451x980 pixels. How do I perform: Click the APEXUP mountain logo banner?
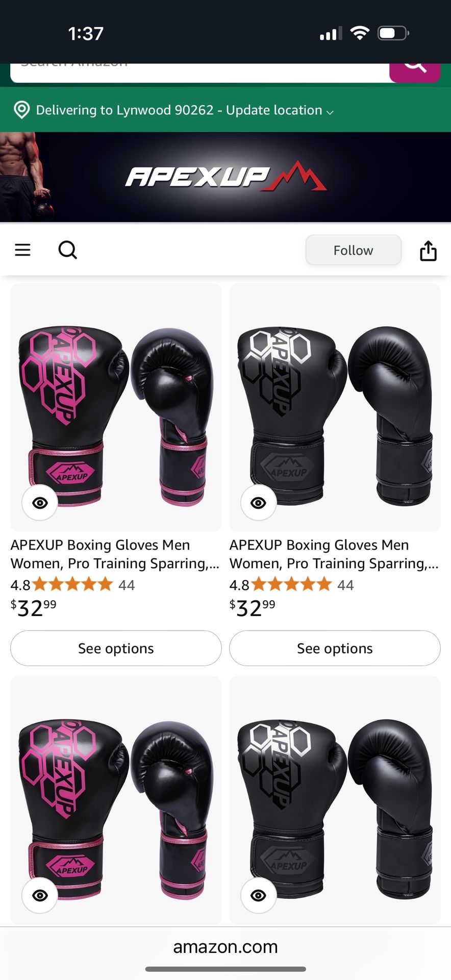click(x=225, y=178)
